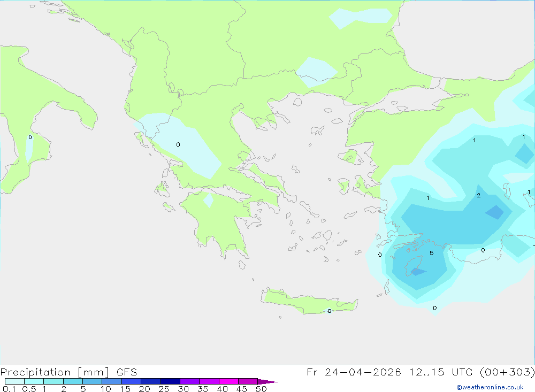Viewport: 535px width, 392px height.
Task: Pick the magenta swatch between 40 and 45
Action: pos(228,381)
